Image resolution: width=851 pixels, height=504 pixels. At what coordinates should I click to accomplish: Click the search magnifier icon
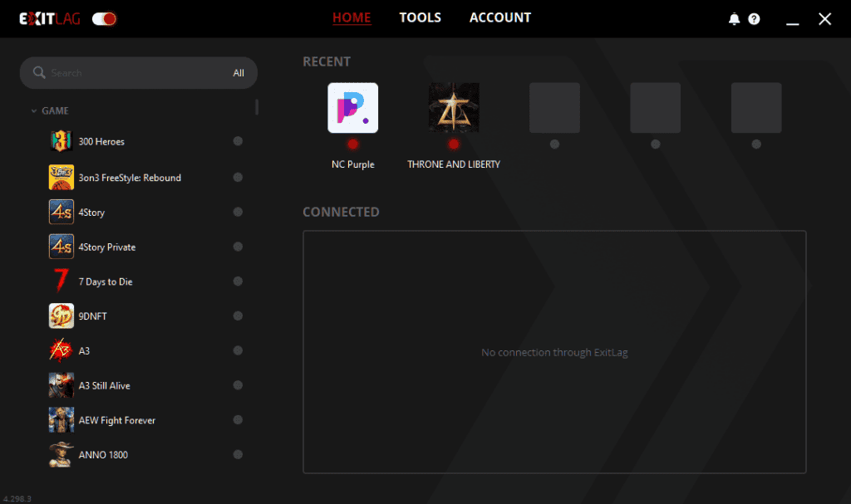click(x=39, y=72)
